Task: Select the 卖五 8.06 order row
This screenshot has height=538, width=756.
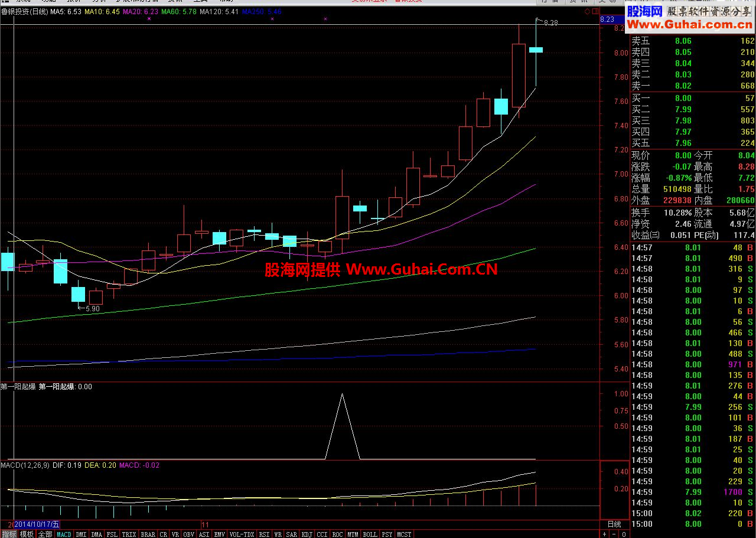Action: 692,41
